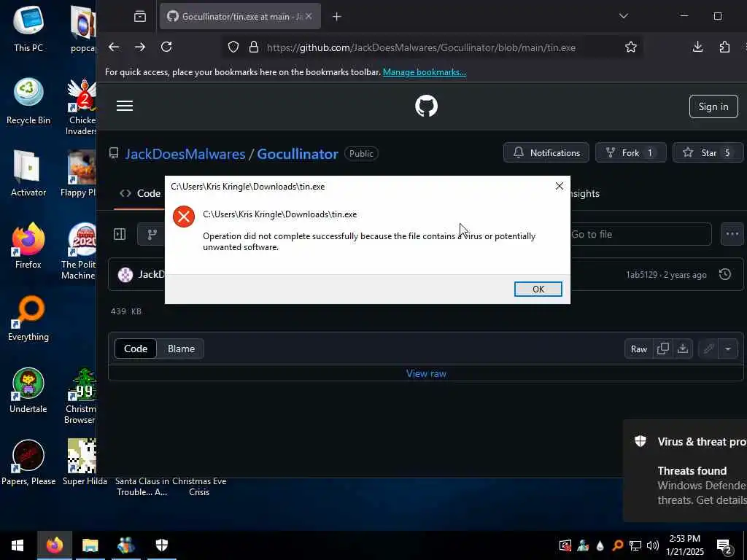Click the Notifications button
Viewport: 747px width, 560px height.
(546, 153)
